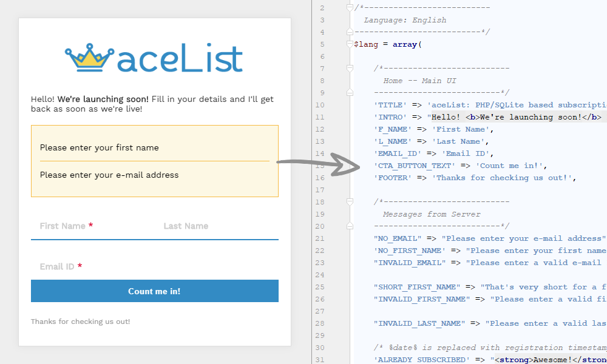Image resolution: width=607 pixels, height=364 pixels.
Task: Click the 'Language: English' comment on line 3
Action: [405, 20]
